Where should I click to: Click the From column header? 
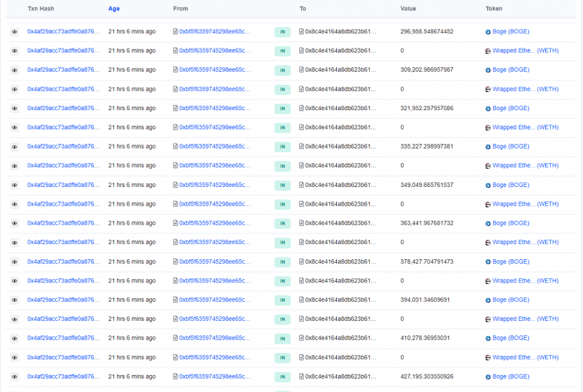point(180,9)
